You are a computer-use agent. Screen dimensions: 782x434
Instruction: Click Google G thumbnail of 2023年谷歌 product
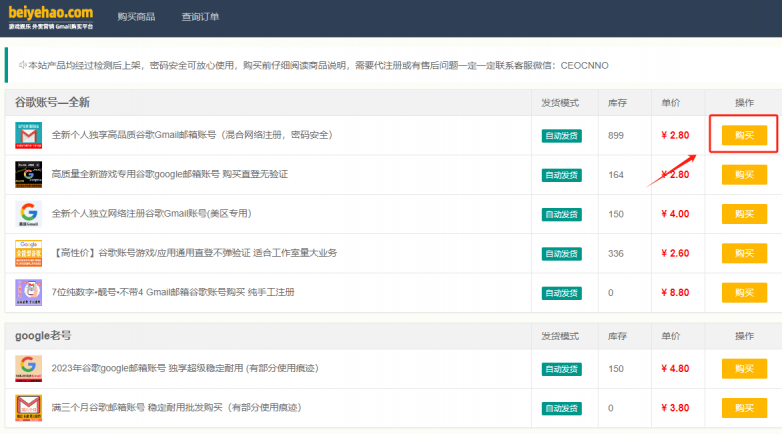pyautogui.click(x=28, y=369)
